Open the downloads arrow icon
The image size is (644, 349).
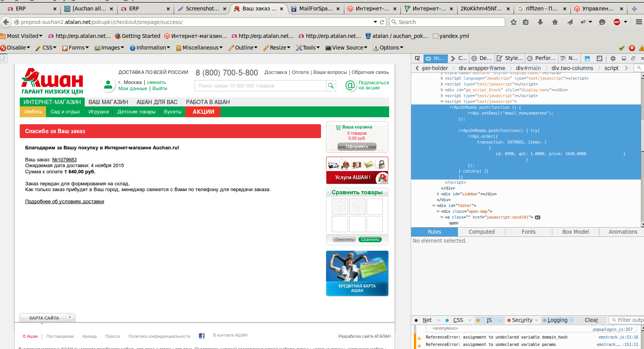pyautogui.click(x=540, y=22)
